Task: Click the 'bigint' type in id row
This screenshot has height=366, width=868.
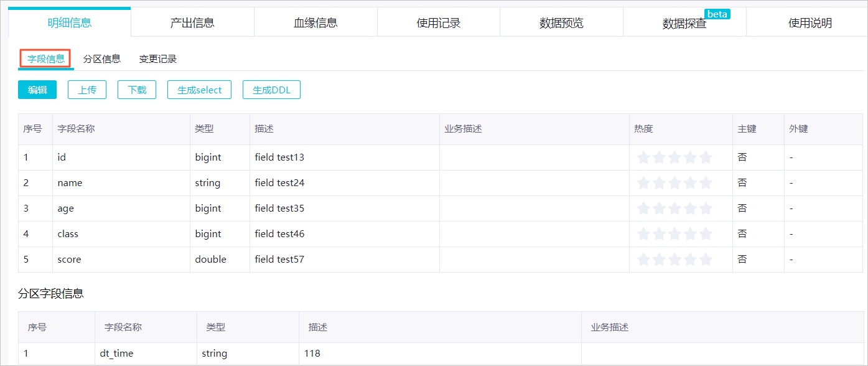Action: pyautogui.click(x=208, y=157)
